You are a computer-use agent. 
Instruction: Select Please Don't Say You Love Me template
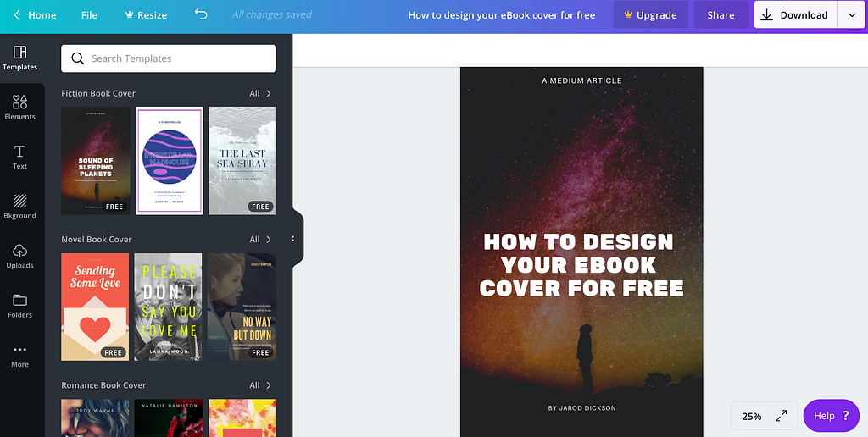coord(169,307)
